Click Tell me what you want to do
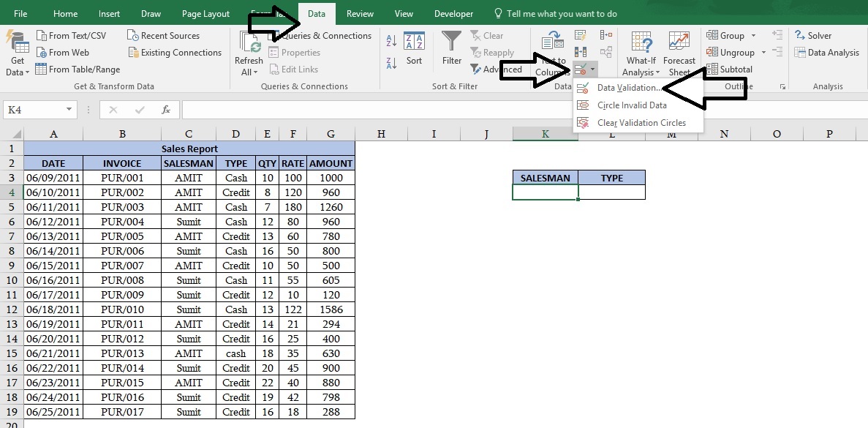868x428 pixels. pos(555,14)
